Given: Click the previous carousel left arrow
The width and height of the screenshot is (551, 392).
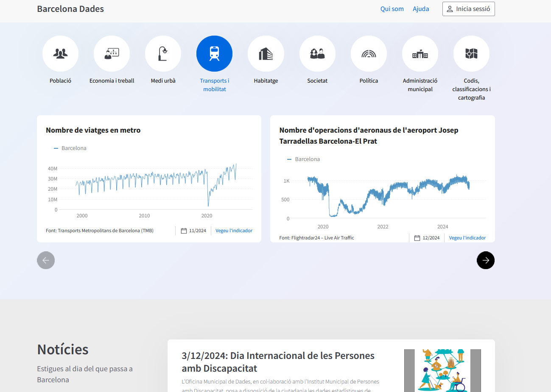Looking at the screenshot, I should point(46,260).
